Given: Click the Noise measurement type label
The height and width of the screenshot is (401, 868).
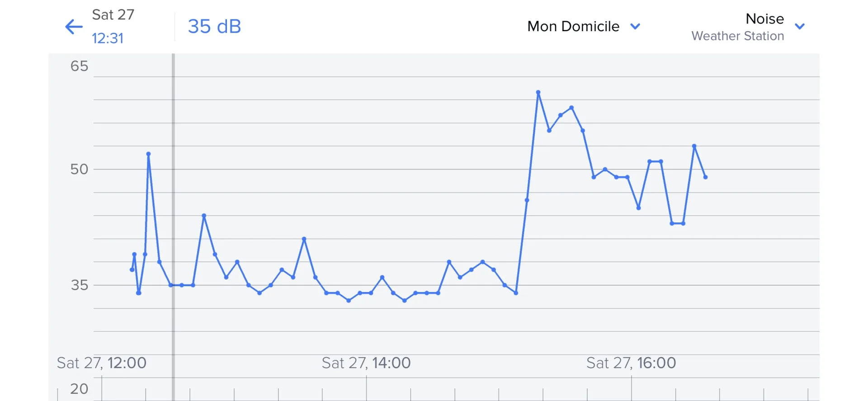Looking at the screenshot, I should pos(764,19).
